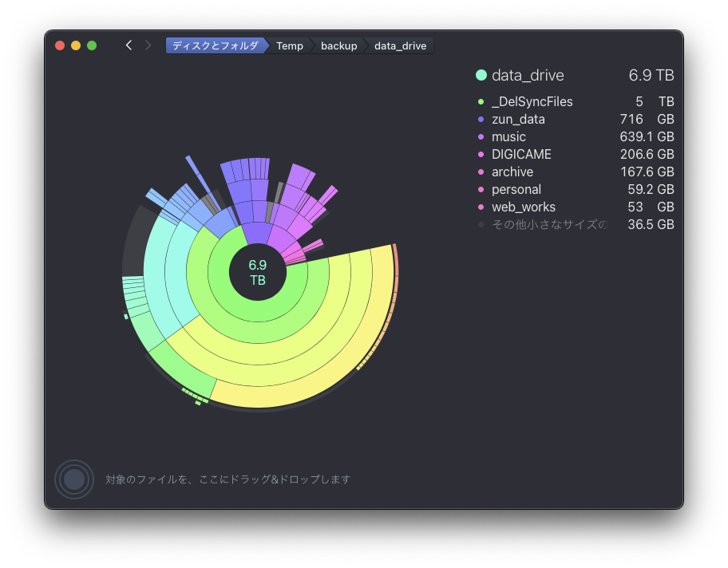728x568 pixels.
Task: Select music folder row
Action: 576,137
